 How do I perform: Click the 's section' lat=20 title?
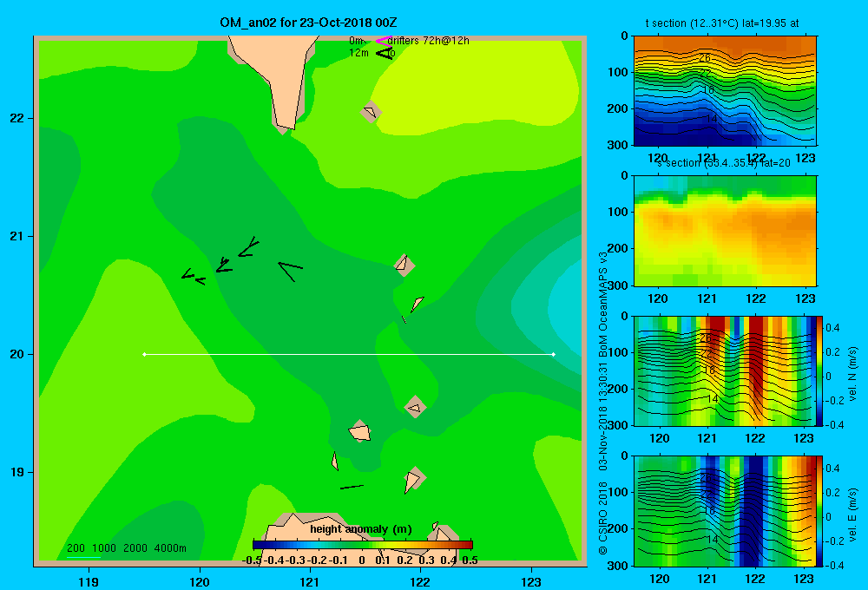pos(724,163)
